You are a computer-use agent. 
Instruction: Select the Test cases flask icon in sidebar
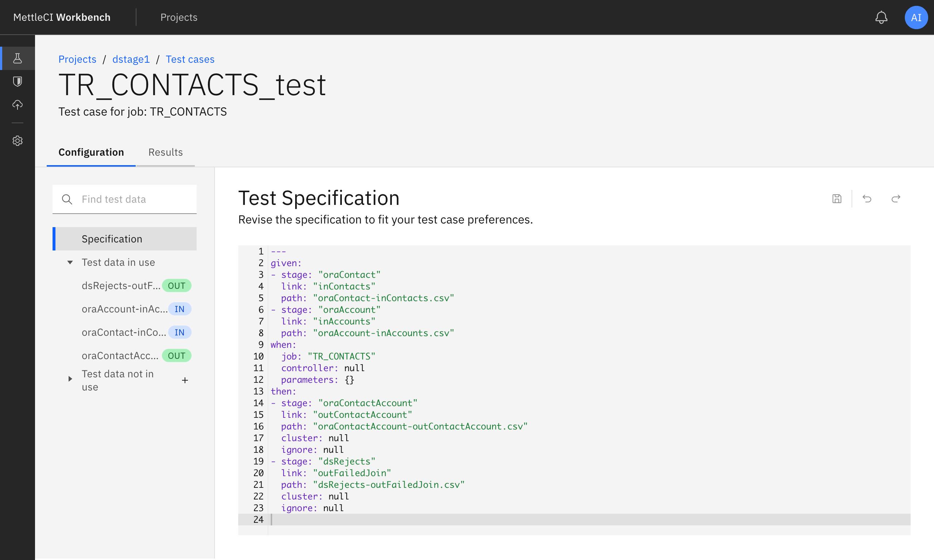click(x=18, y=58)
